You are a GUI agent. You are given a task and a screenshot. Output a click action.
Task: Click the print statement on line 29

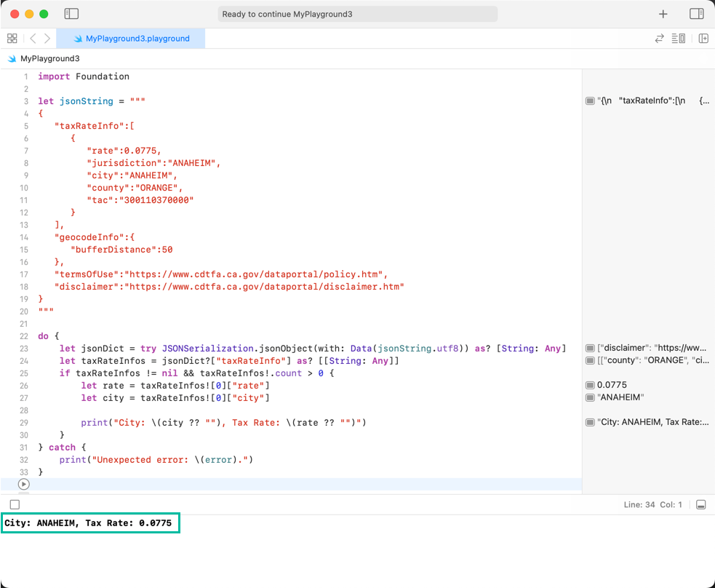[x=223, y=423]
